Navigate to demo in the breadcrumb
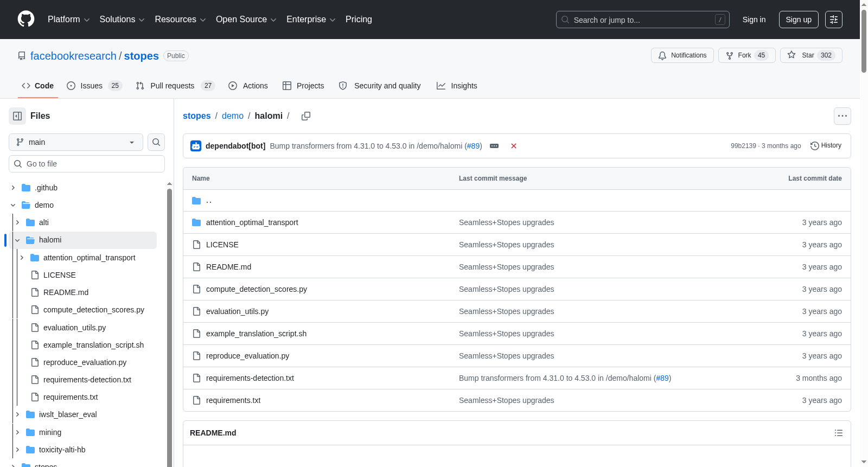 tap(233, 116)
